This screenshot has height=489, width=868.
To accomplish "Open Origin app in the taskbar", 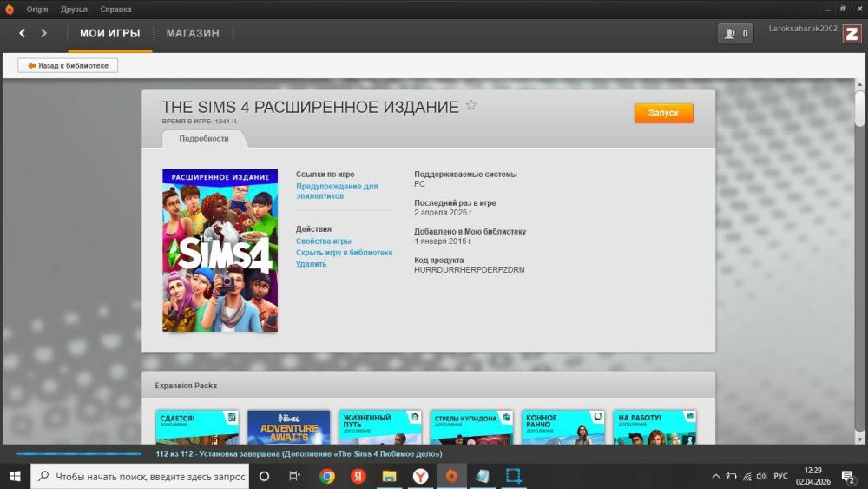I will 450,476.
